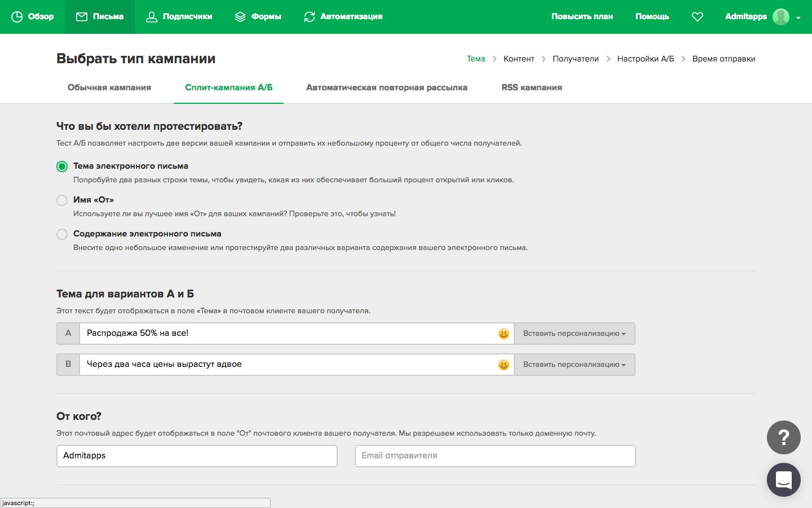Switch to the RSS кампания tab
Screen dimensions: 812x508
coord(531,87)
